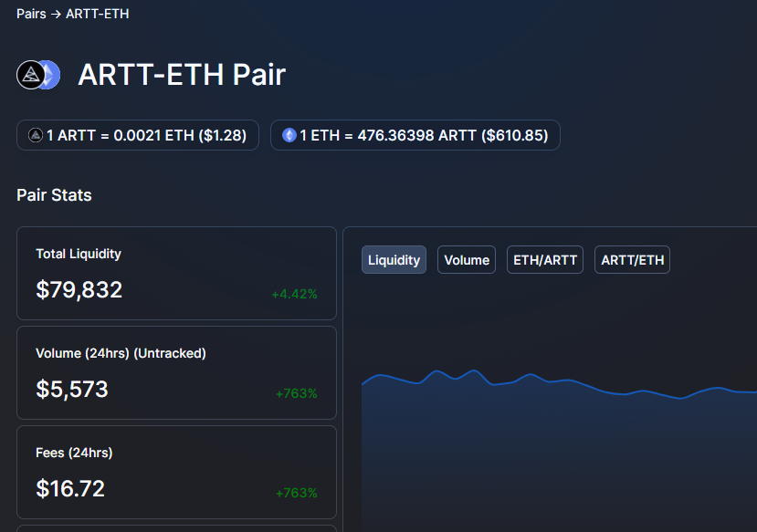Switch chart to Volume

(x=467, y=260)
